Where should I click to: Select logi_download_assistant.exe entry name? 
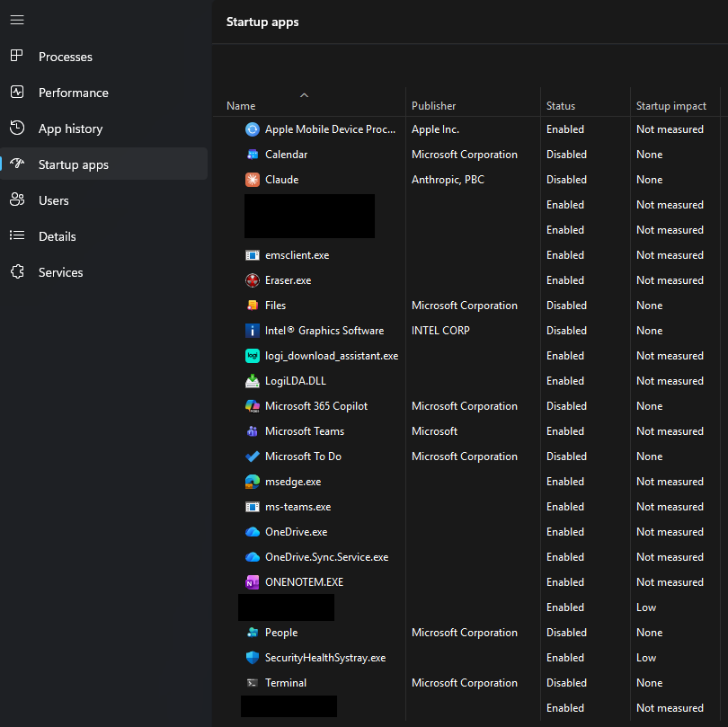(x=332, y=356)
